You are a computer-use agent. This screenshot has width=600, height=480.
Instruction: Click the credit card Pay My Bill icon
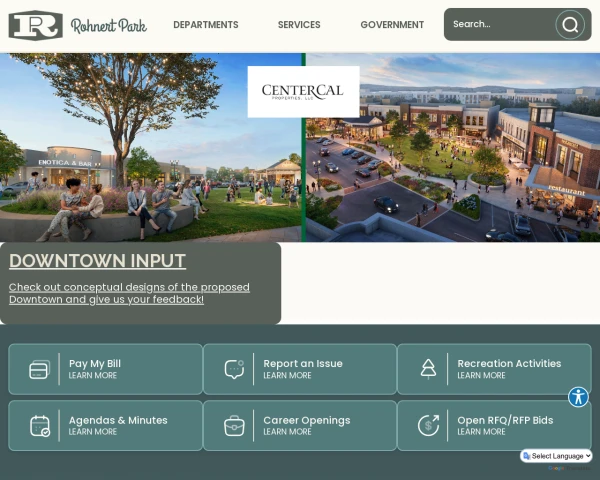click(x=40, y=369)
